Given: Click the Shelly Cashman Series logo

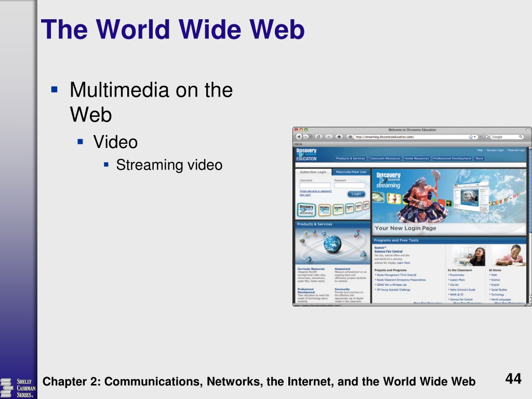Looking at the screenshot, I should coord(18,388).
